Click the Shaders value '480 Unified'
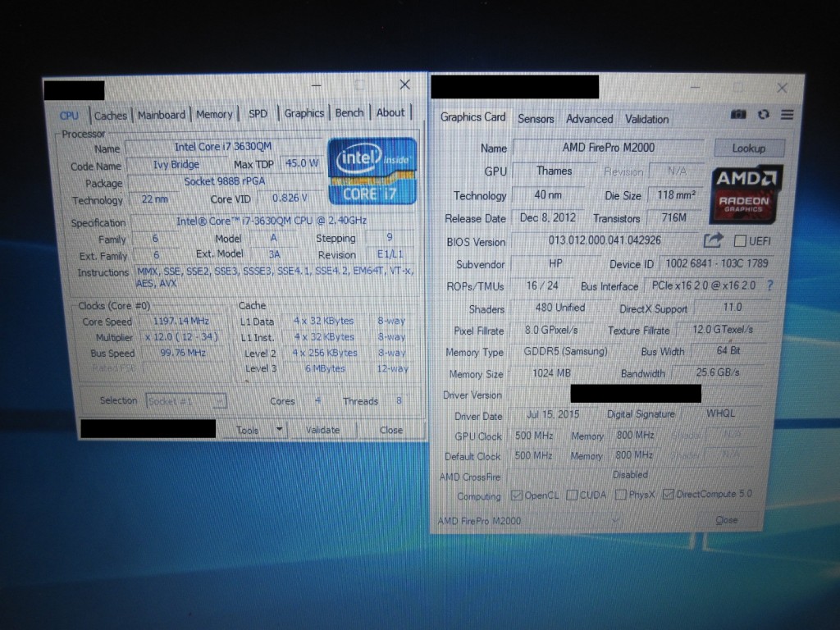 coord(559,308)
